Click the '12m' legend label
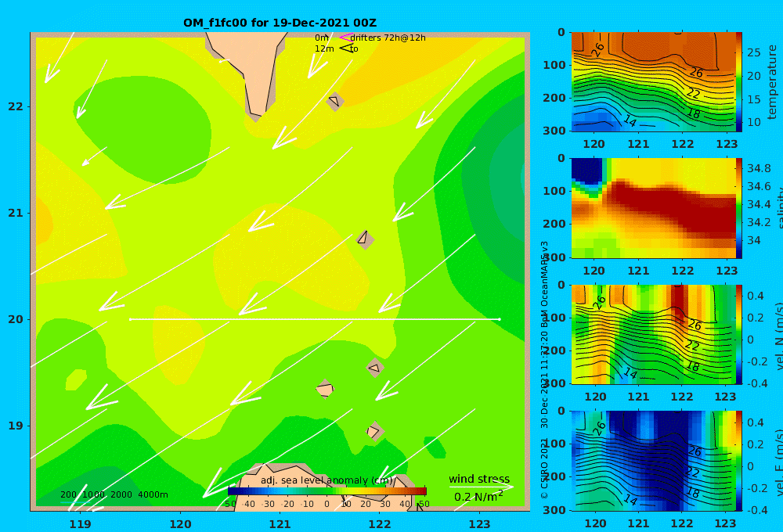This screenshot has width=783, height=532. 324,49
